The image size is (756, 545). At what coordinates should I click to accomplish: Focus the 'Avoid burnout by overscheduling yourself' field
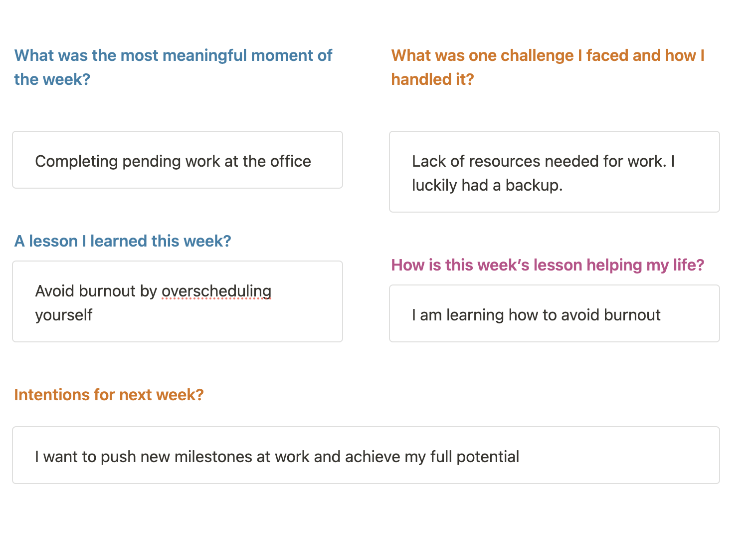point(178,301)
